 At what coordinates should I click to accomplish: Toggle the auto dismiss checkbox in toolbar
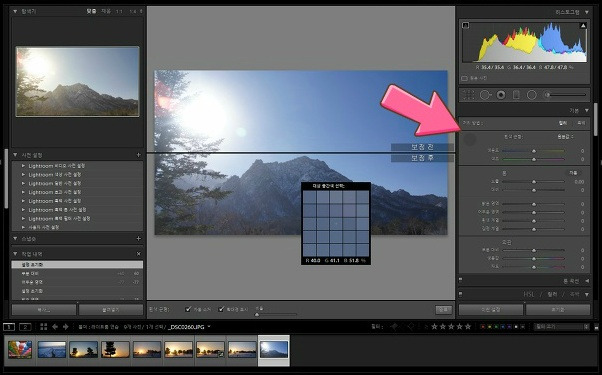[188, 309]
